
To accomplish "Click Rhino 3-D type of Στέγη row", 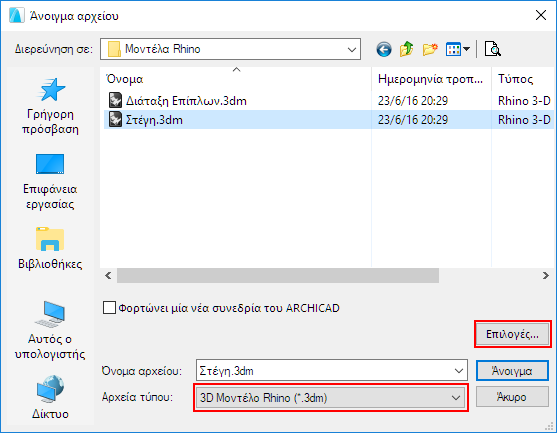I will (524, 120).
